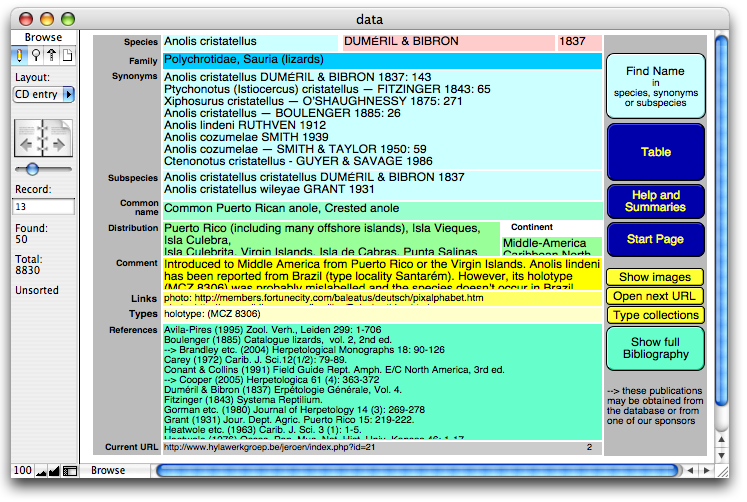Open Help and Summaries

point(656,201)
